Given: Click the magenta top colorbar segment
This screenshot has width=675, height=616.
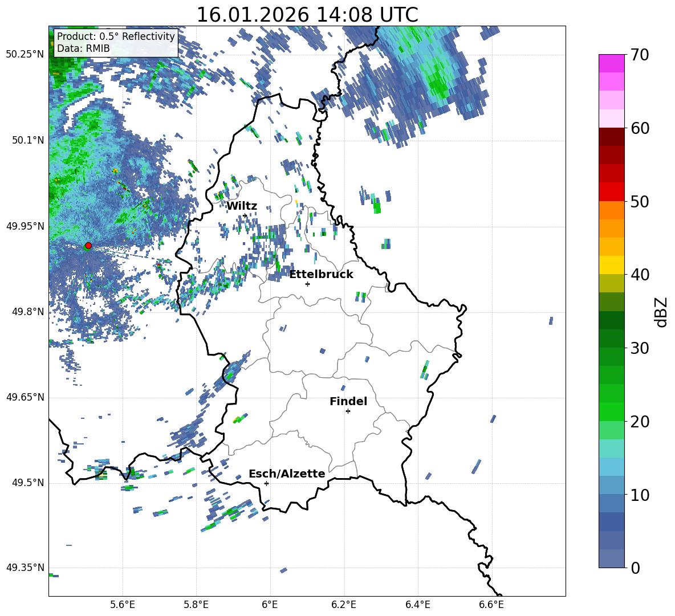Looking at the screenshot, I should point(611,63).
